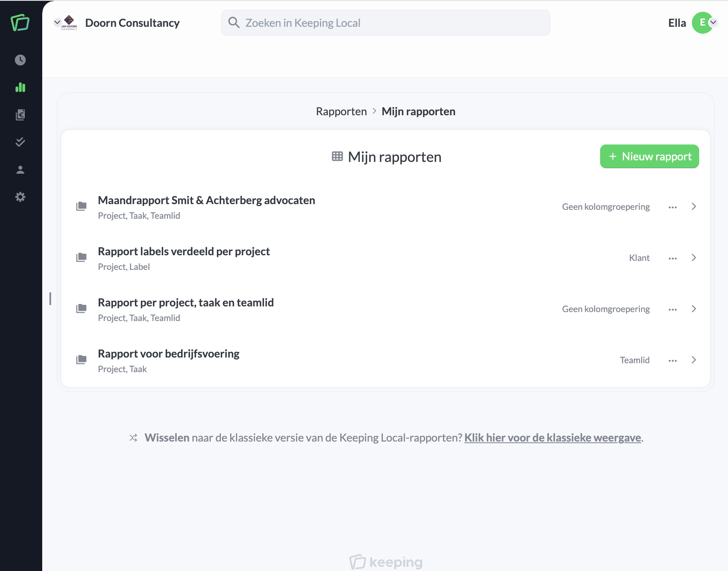Screen dimensions: 728x571
Task: Click the Klant column grouping label
Action: click(x=639, y=258)
